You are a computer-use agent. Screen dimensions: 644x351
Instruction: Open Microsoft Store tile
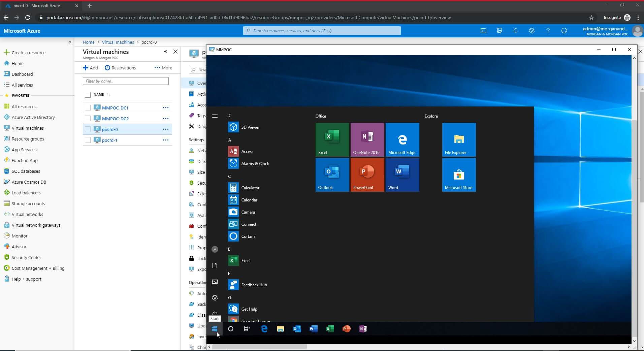point(459,174)
